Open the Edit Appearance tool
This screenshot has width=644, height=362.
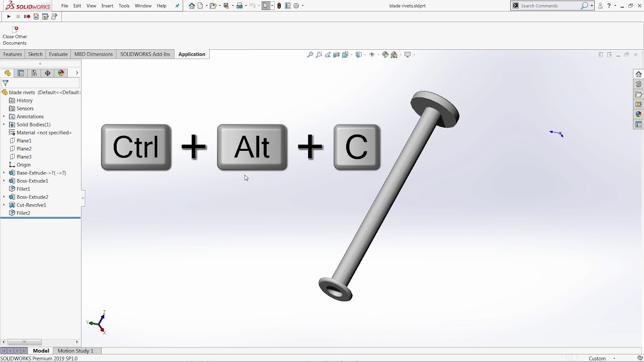pos(385,54)
